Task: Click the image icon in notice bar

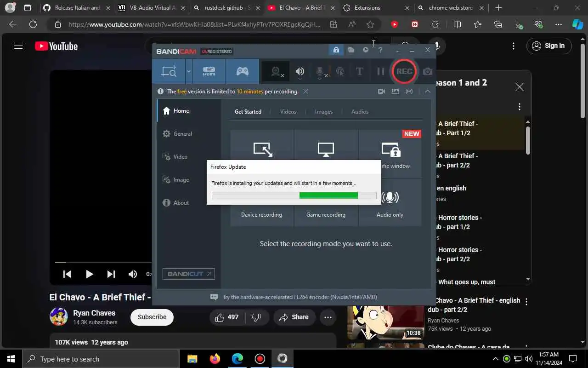Action: pyautogui.click(x=395, y=92)
